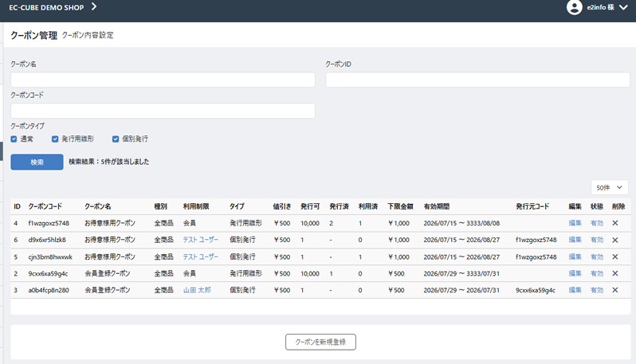Delete coupon 9cxx6xa59g4c with its X icon
Screen dimensions: 636x364
pos(615,274)
